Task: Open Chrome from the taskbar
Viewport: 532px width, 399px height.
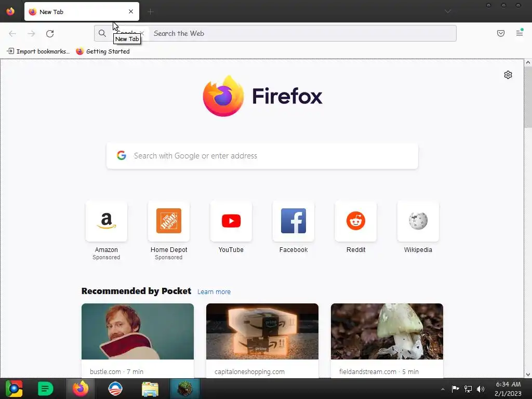Action: coord(14,389)
